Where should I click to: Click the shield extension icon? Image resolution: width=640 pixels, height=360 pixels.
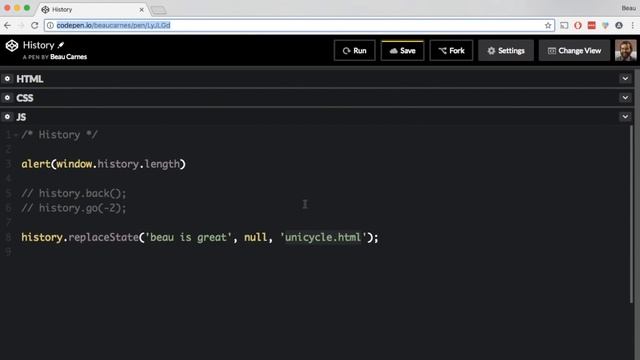pyautogui.click(x=605, y=25)
